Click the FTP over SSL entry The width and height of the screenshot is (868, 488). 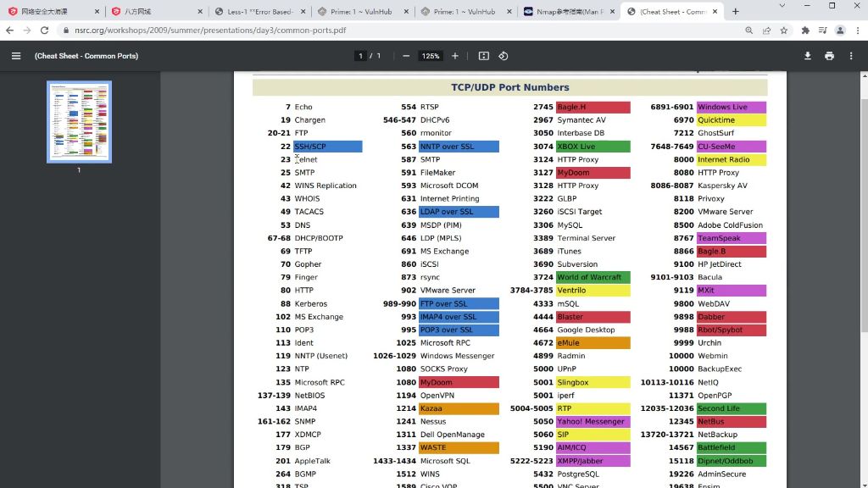click(459, 304)
